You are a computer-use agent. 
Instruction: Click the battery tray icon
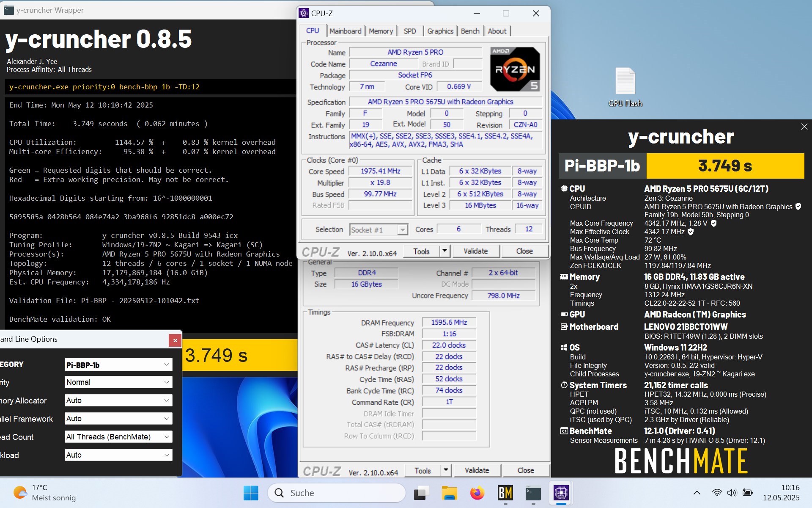(748, 493)
